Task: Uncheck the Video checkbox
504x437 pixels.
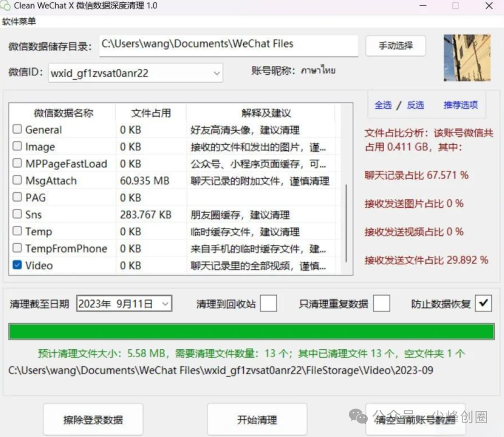Action: [17, 265]
